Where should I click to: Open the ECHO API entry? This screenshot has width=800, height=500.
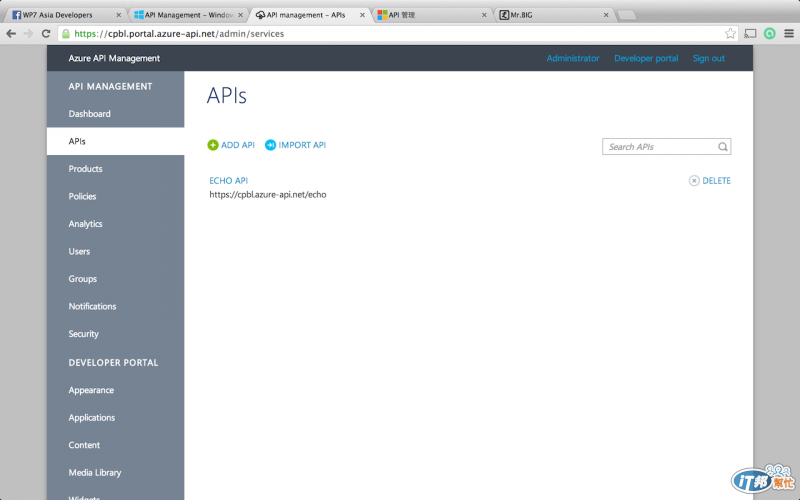229,181
